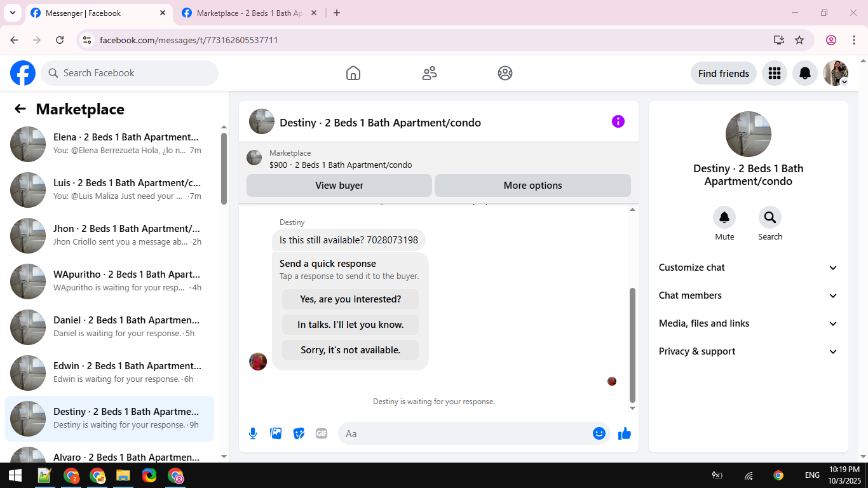
Task: Send a thumbs-up like
Action: [x=625, y=433]
